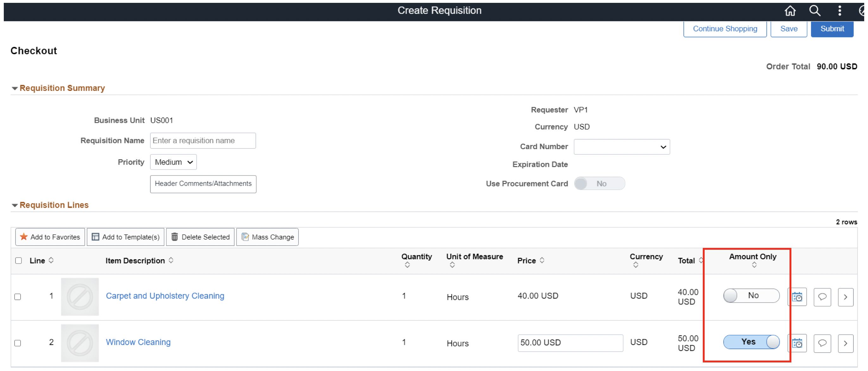Open schedule calendar icon for Carpet Cleaning line
Viewport: 868px width, 371px height.
[x=797, y=297]
